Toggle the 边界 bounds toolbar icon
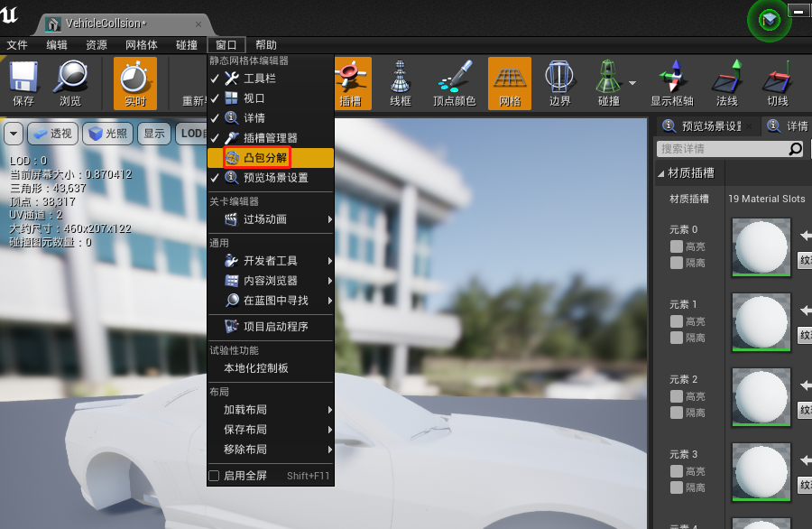The image size is (812, 529). [x=559, y=83]
